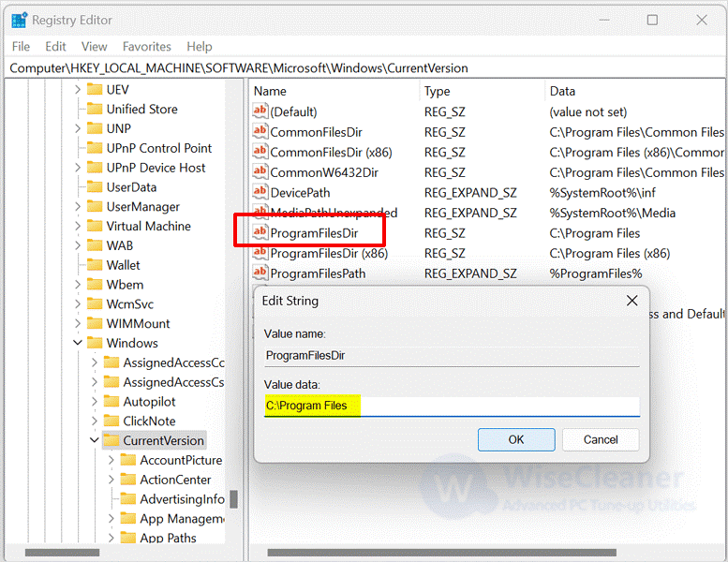This screenshot has width=728, height=562.
Task: Open the Edit menu
Action: pyautogui.click(x=55, y=47)
